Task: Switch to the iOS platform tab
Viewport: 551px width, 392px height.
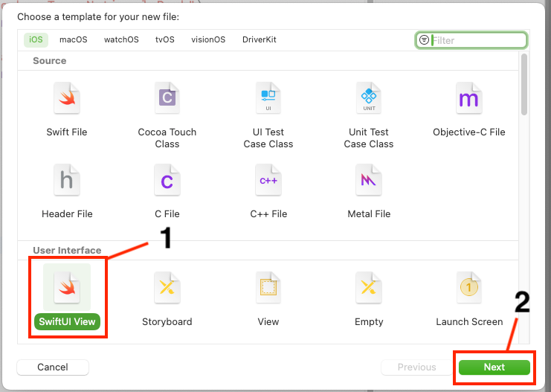Action: tap(36, 39)
